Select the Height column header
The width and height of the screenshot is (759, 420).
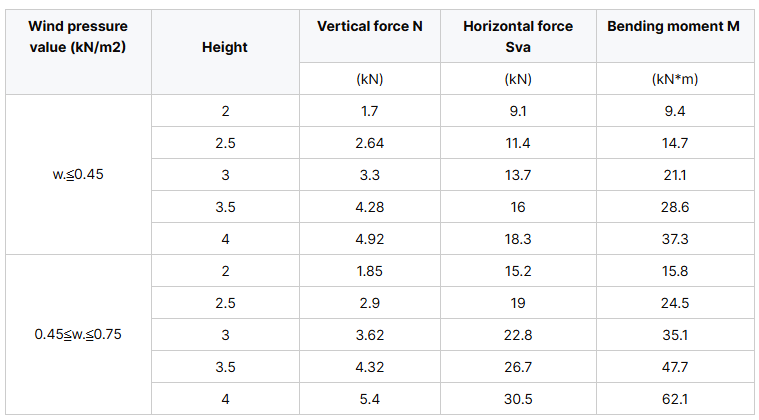(225, 47)
